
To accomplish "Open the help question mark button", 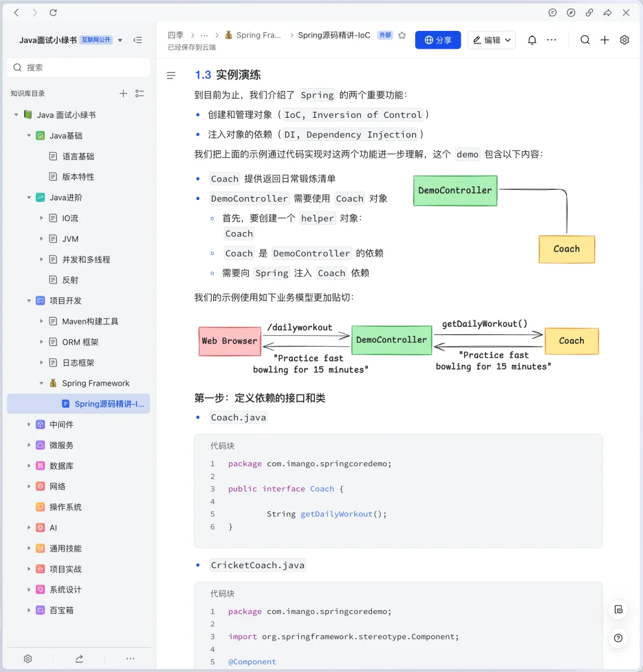I will (x=618, y=638).
